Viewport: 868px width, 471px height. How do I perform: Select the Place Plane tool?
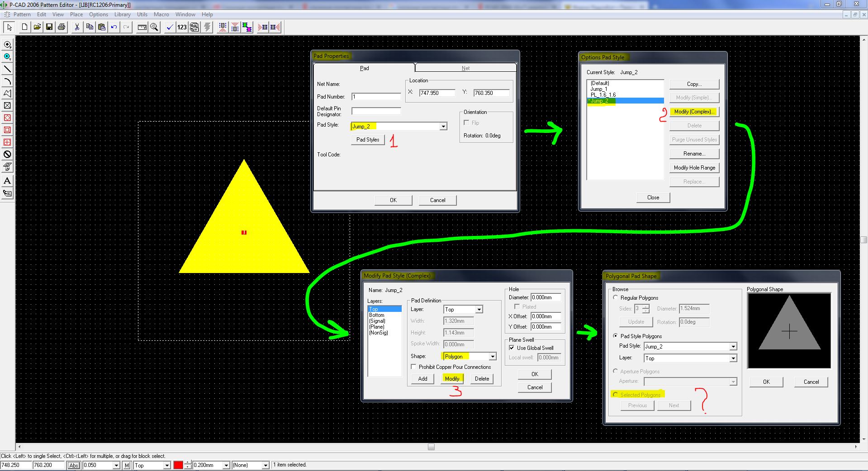pyautogui.click(x=7, y=166)
